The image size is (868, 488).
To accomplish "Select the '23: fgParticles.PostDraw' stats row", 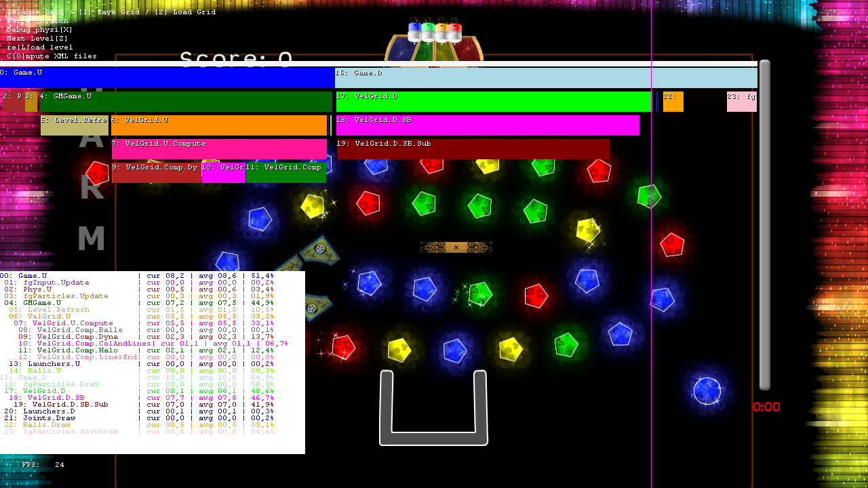I will point(139,432).
